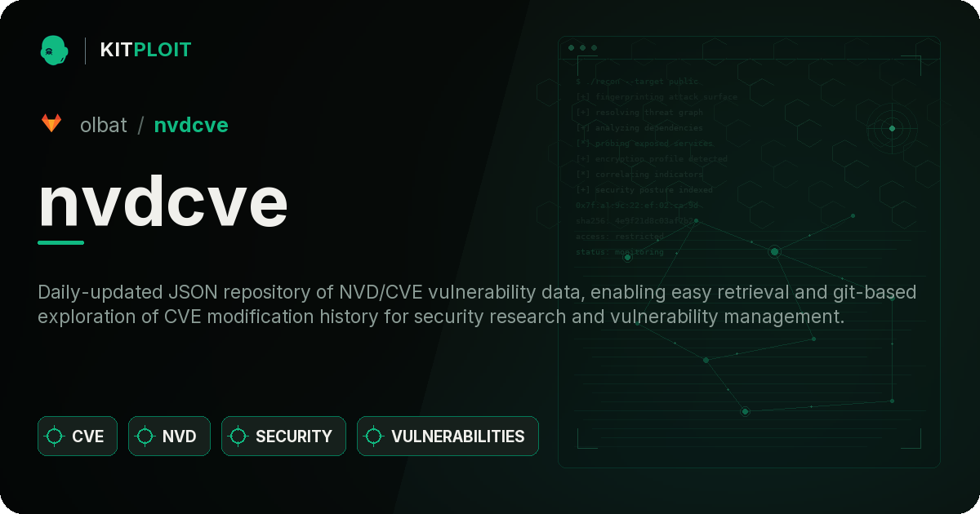
Task: Click the crosshair icon in NVD tag
Action: pyautogui.click(x=145, y=436)
